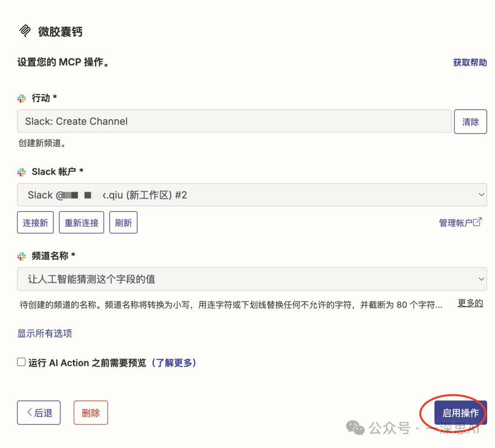Viewport: 495px width, 448px height.
Task: Open the 管理帐户 link
Action: click(456, 223)
